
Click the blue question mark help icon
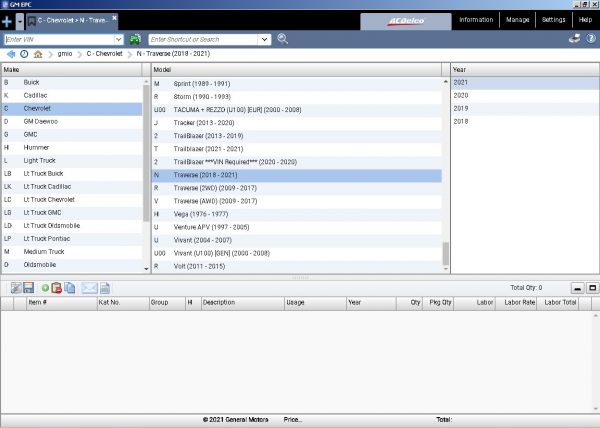pos(591,38)
